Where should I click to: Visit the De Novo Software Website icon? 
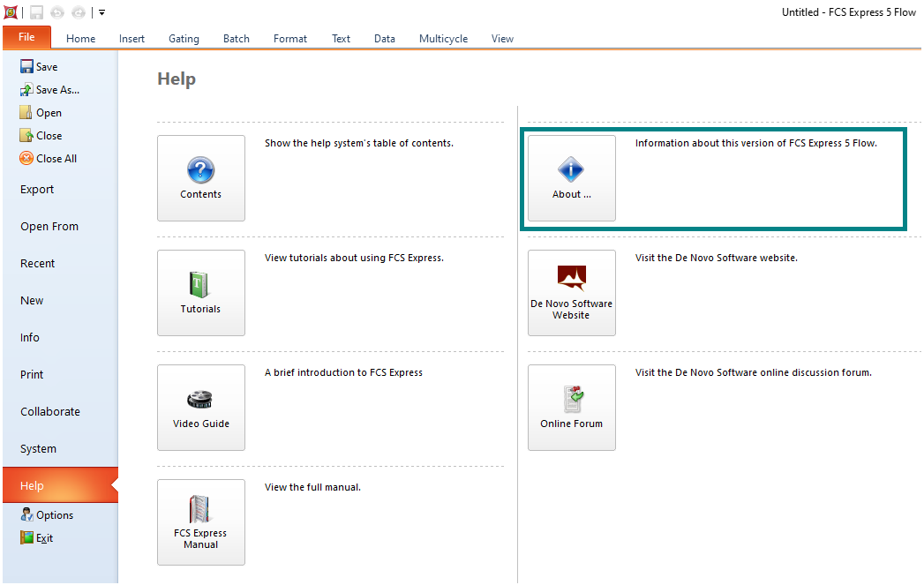click(571, 292)
